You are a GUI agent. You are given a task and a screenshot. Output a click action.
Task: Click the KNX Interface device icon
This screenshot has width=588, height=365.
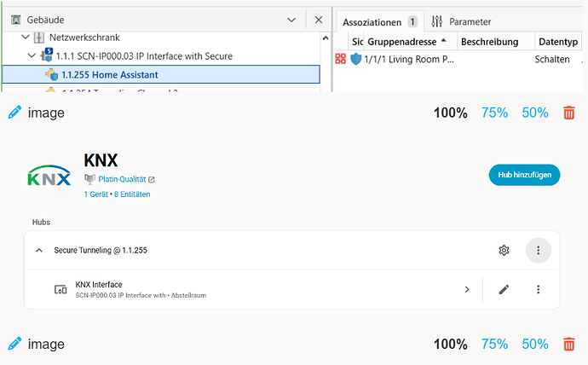(x=61, y=290)
